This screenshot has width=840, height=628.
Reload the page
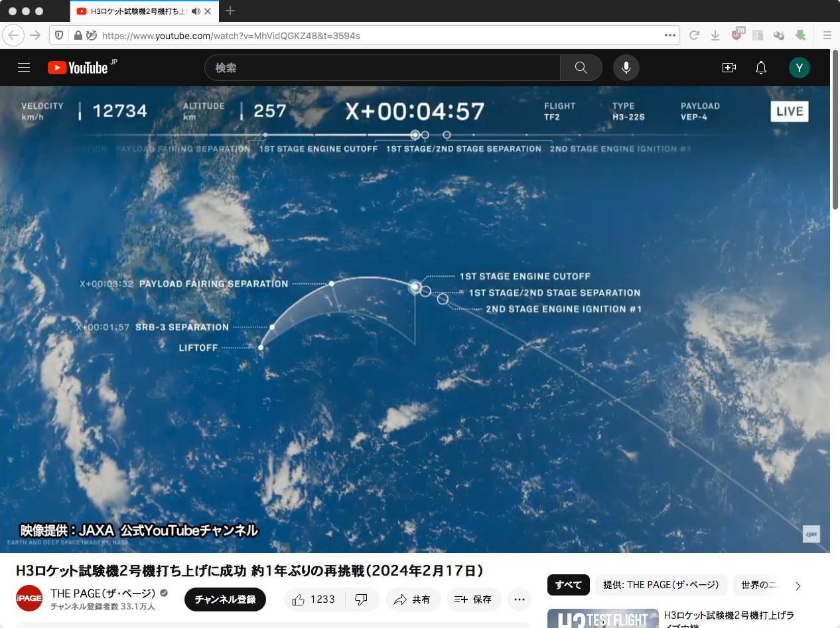click(694, 35)
